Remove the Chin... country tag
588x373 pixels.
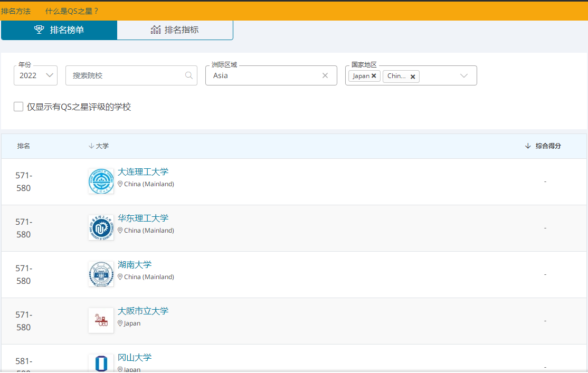coord(413,76)
